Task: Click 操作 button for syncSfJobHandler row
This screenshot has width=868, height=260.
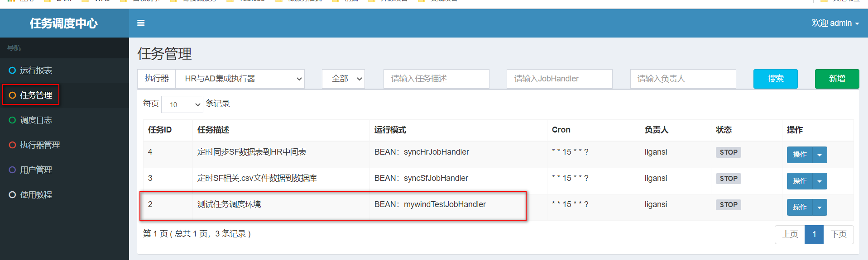Action: point(800,181)
